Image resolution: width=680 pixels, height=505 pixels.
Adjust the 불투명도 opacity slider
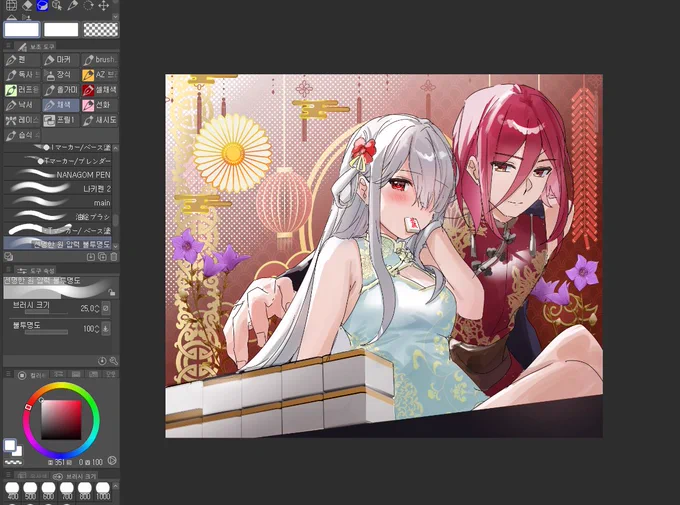tap(46, 332)
